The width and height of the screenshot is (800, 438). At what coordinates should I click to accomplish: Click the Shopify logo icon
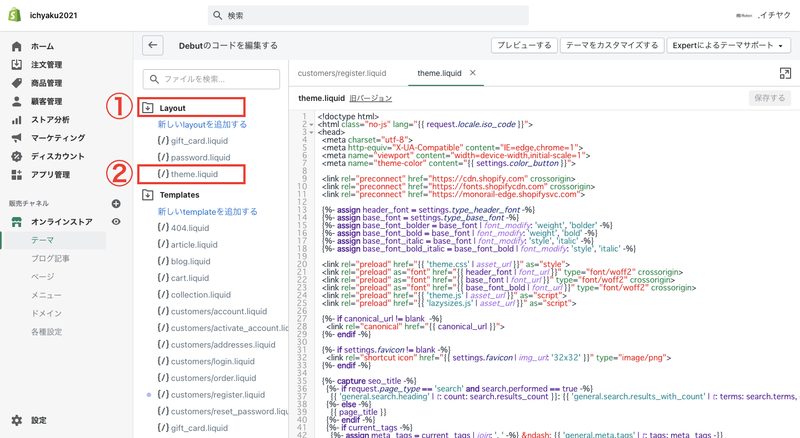pyautogui.click(x=15, y=15)
